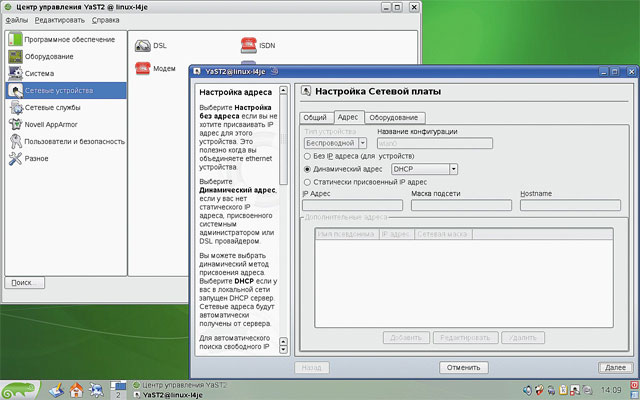The height and width of the screenshot is (400, 640).
Task: Click the red power tray icon
Action: coord(635,385)
